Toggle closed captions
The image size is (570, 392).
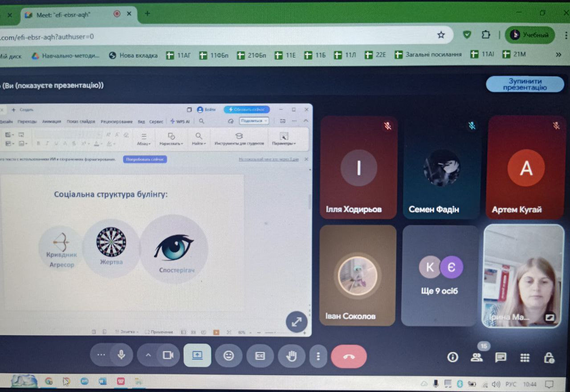260,355
